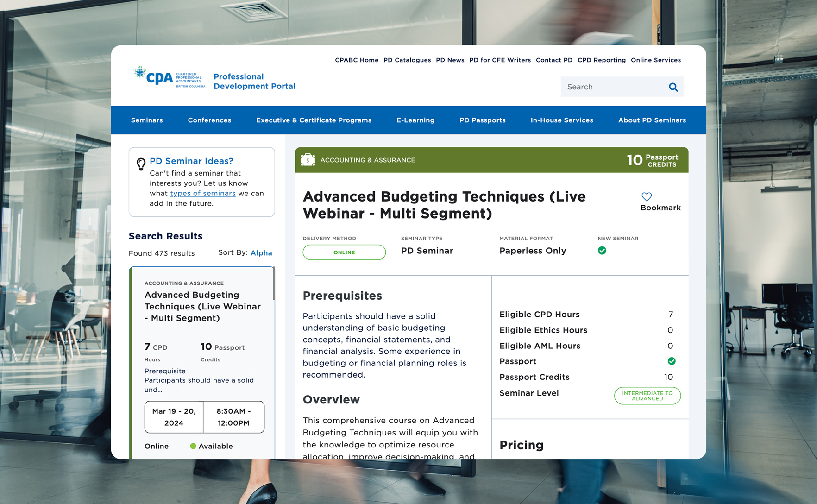Click the green checkmark beside New Seminar
817x504 pixels.
coord(602,250)
